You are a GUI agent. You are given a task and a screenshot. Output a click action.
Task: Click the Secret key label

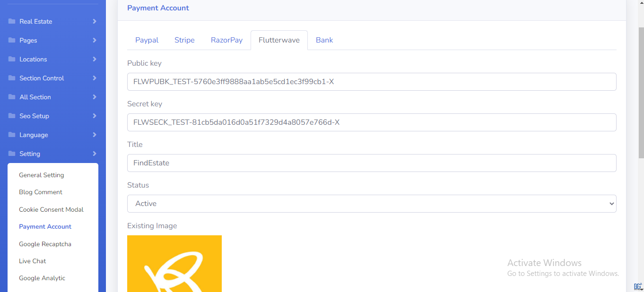[145, 104]
